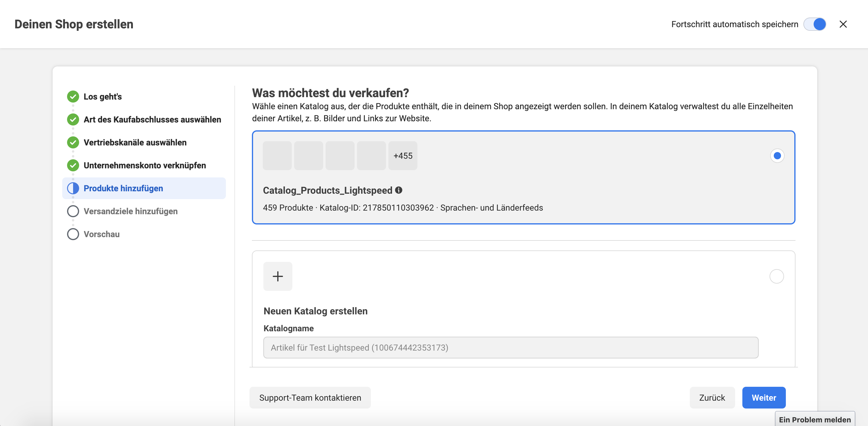Viewport: 868px width, 426px height.
Task: Go back with the Zurück button
Action: coord(712,397)
